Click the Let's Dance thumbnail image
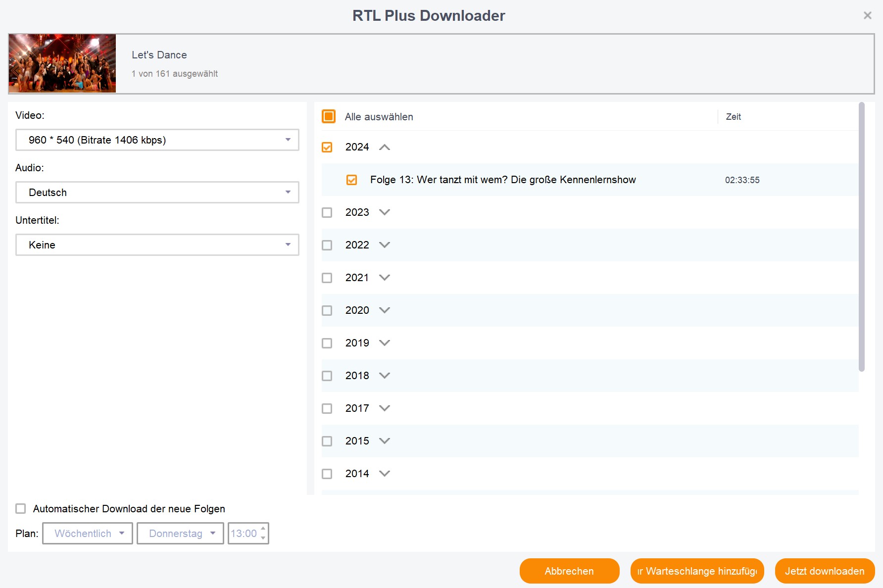 (x=62, y=63)
